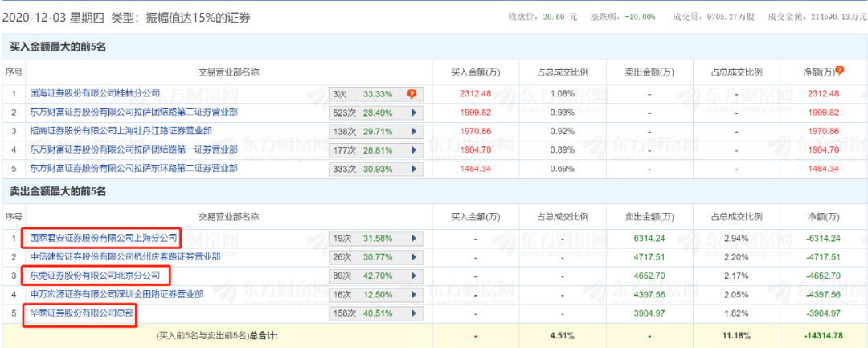Click the buy amount 2312.48 in row 1
Image resolution: width=868 pixels, height=348 pixels.
[474, 93]
